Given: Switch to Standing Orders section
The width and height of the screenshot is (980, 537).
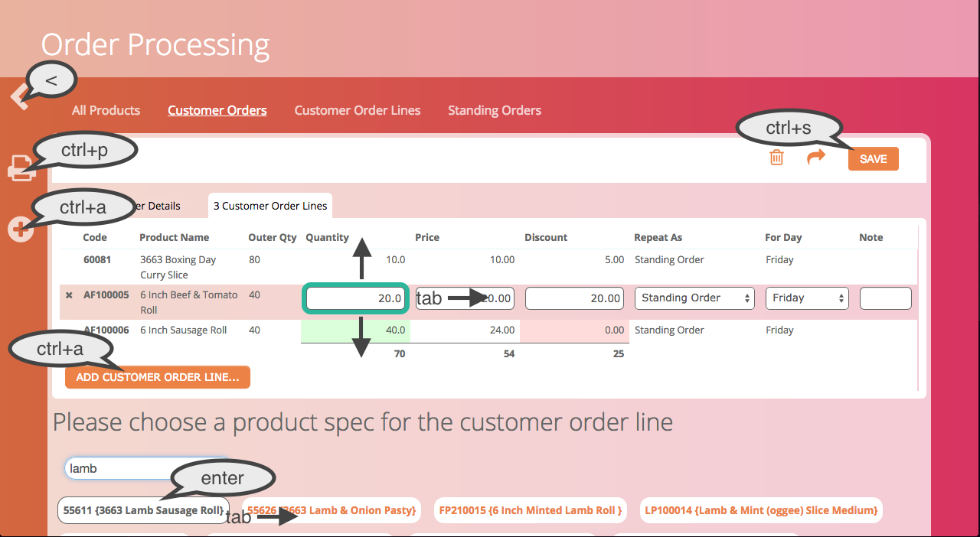Looking at the screenshot, I should pos(494,110).
